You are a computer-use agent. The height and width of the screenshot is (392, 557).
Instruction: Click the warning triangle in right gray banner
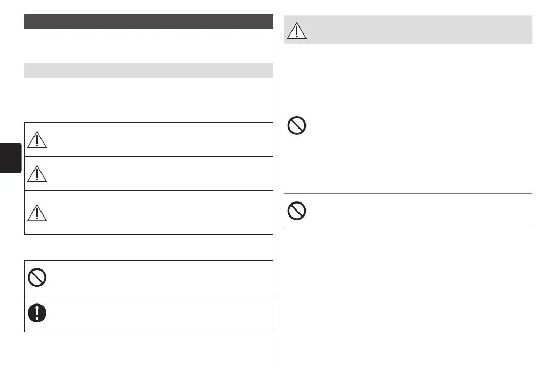click(296, 30)
